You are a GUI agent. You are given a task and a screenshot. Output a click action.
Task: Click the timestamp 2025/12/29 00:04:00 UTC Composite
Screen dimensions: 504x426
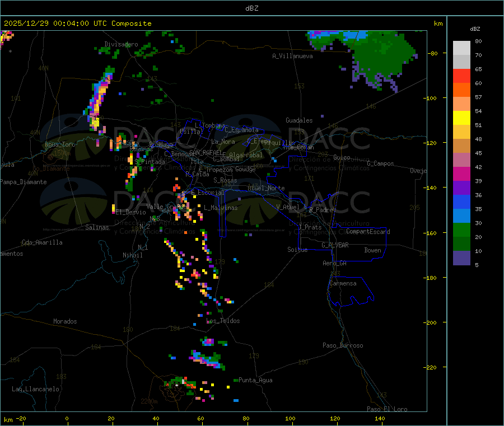77,24
